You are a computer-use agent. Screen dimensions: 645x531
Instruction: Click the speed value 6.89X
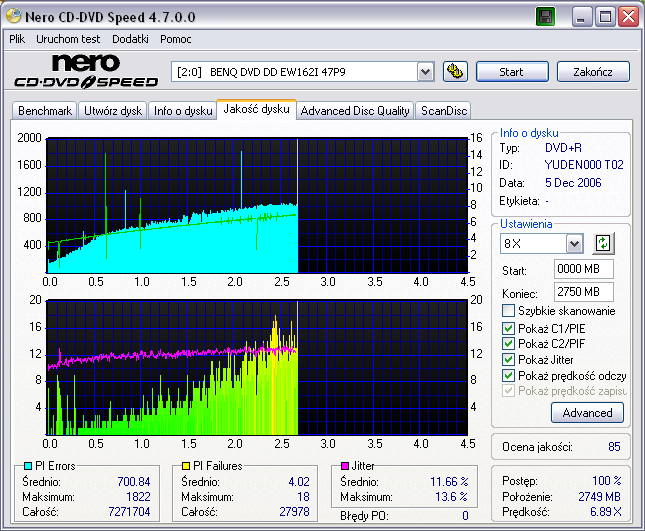(x=606, y=512)
